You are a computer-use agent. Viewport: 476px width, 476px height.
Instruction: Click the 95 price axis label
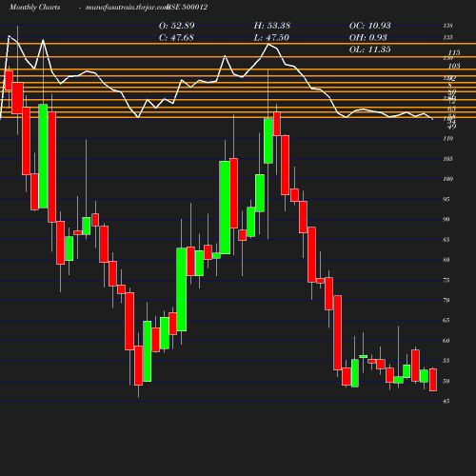tap(446, 199)
